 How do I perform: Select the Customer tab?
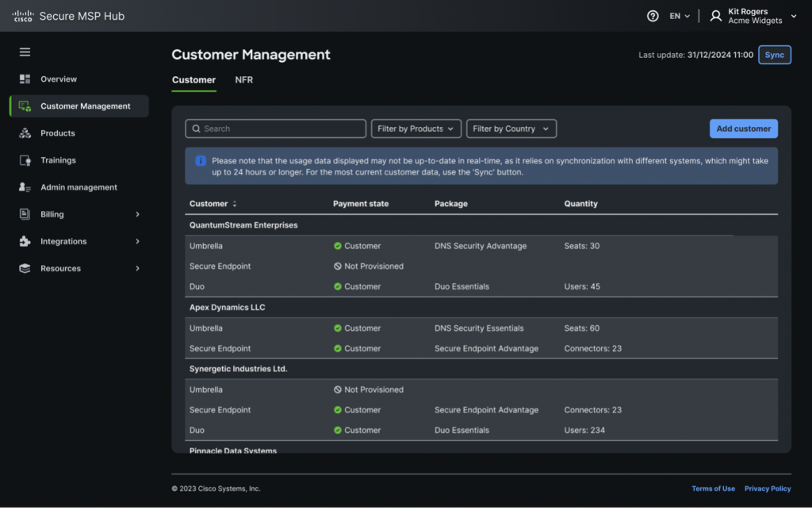click(x=193, y=80)
